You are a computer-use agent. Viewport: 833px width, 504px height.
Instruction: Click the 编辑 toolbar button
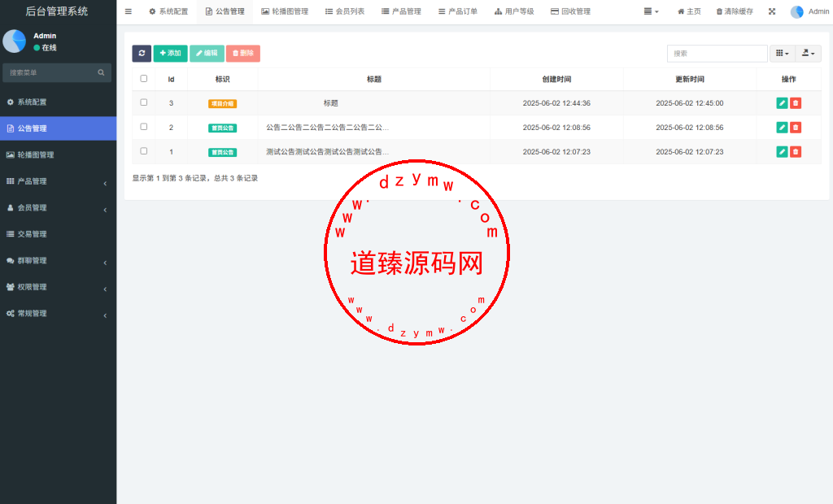click(207, 53)
